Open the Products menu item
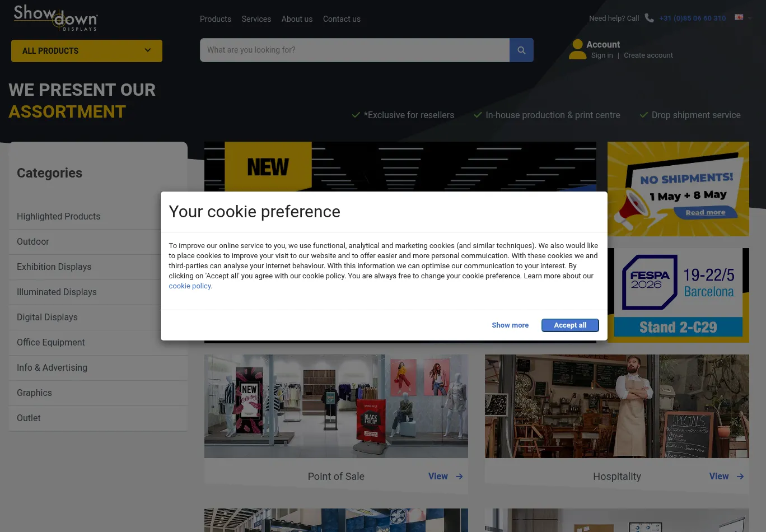 pos(216,19)
